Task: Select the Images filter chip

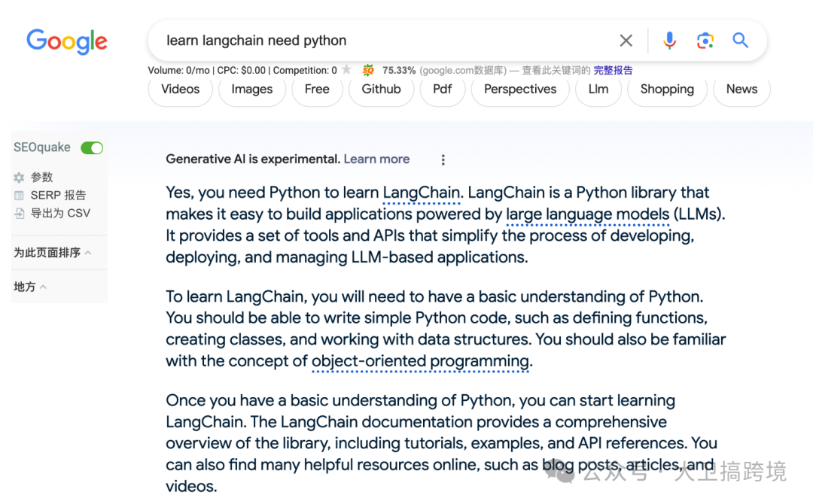Action: point(252,90)
